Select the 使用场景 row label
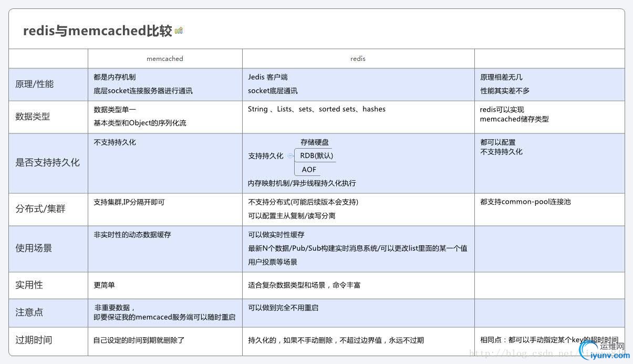The image size is (633, 364). pyautogui.click(x=34, y=248)
